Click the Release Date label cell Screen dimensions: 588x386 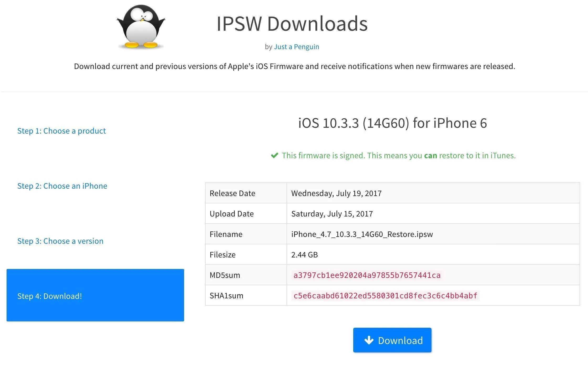pyautogui.click(x=246, y=193)
